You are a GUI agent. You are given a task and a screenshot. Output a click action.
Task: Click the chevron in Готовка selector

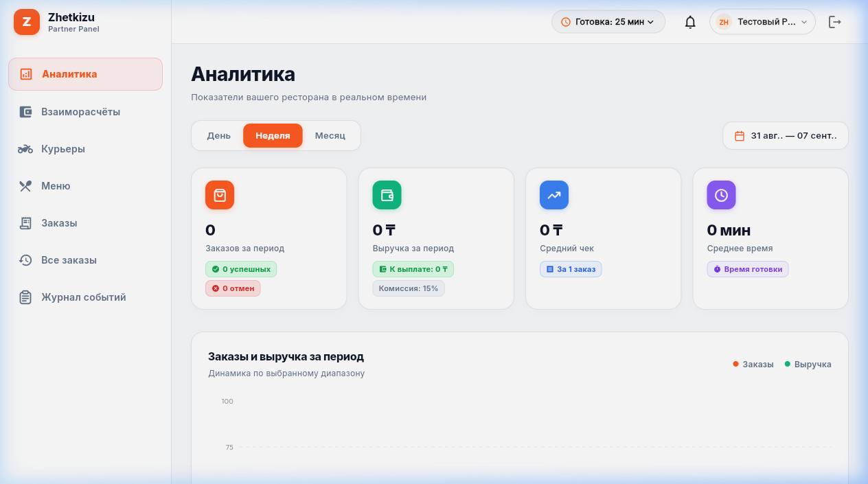point(650,22)
